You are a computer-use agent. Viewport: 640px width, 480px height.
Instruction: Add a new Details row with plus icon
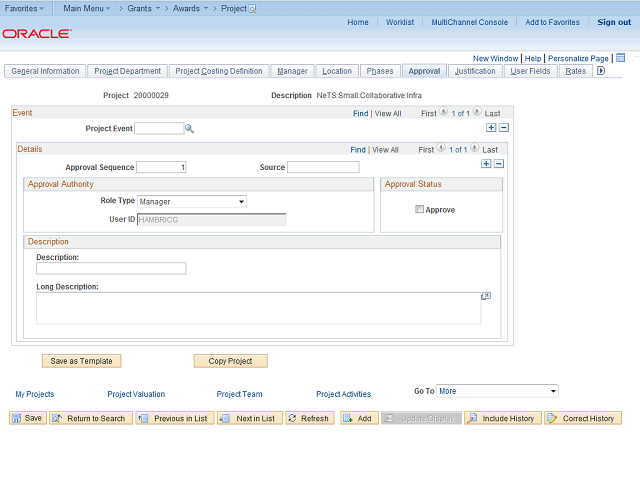tap(486, 164)
